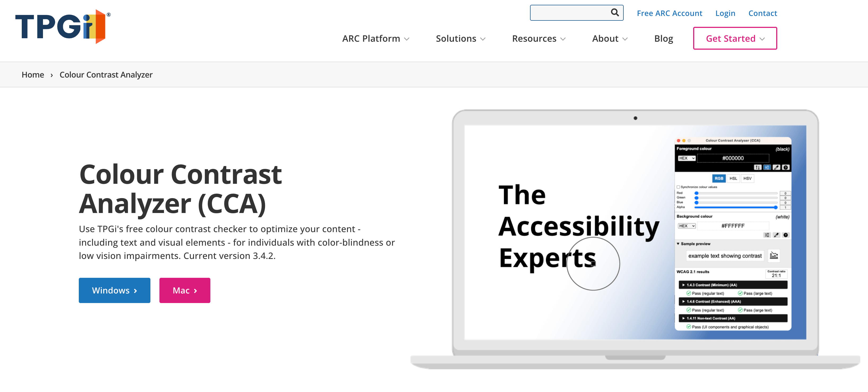The image size is (868, 392).
Task: Click the Green colour slider
Action: point(736,198)
